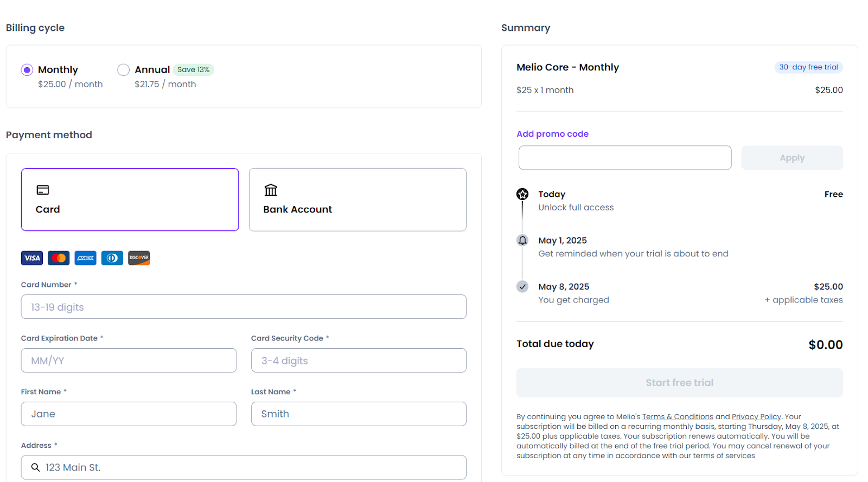
Task: Focus the Card Number input field
Action: click(x=244, y=307)
